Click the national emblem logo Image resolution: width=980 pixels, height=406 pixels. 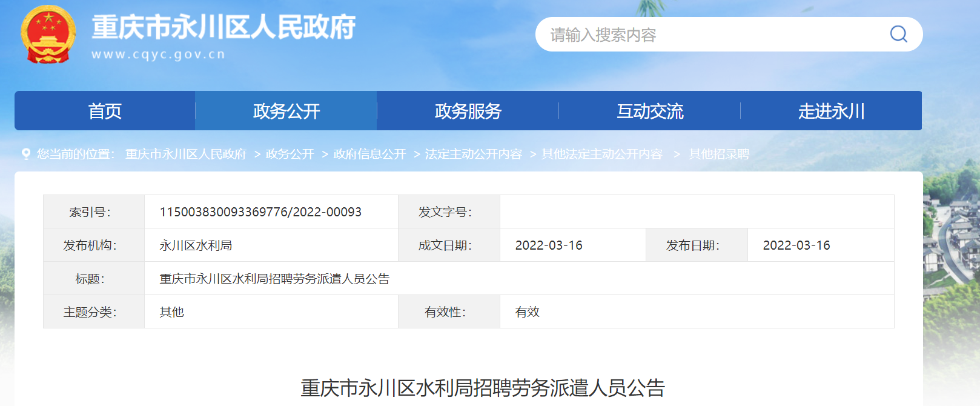pos(48,34)
